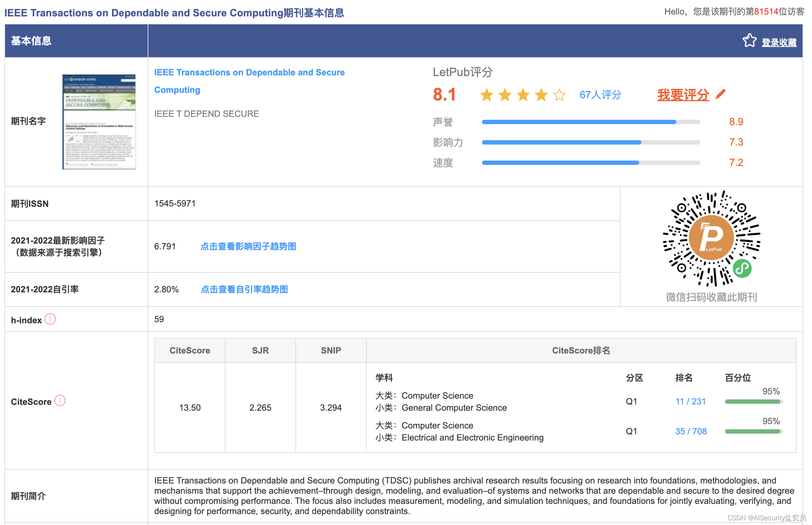Open the h-index info tooltip icon
The height and width of the screenshot is (525, 812).
pyautogui.click(x=50, y=319)
